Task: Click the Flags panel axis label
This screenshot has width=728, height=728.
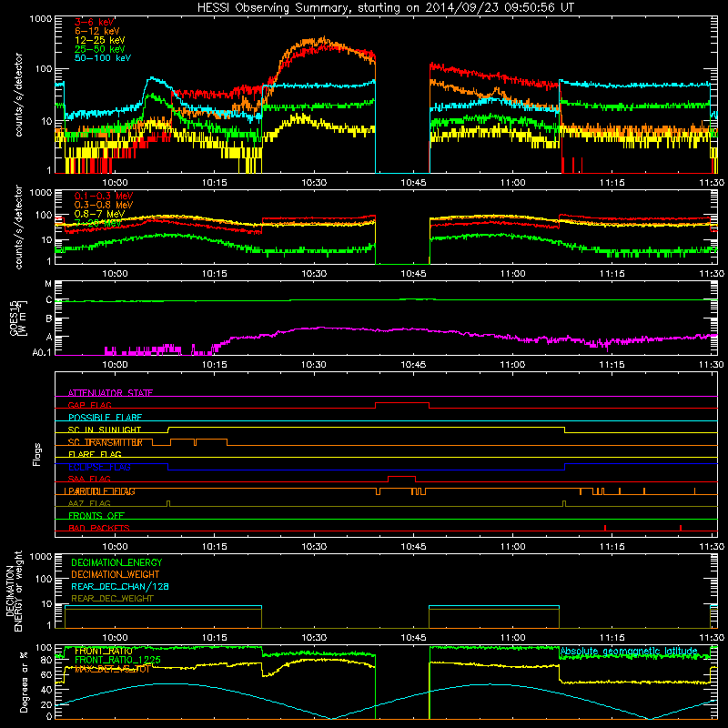Action: click(37, 454)
